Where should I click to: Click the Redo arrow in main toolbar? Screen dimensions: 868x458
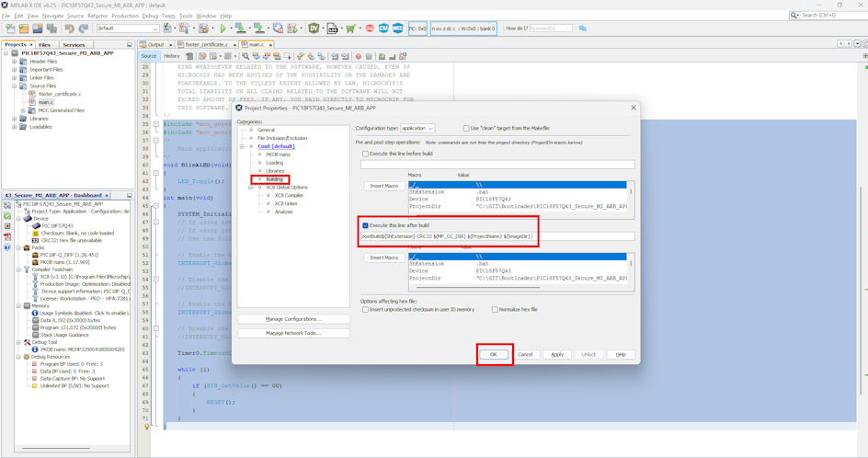(83, 29)
